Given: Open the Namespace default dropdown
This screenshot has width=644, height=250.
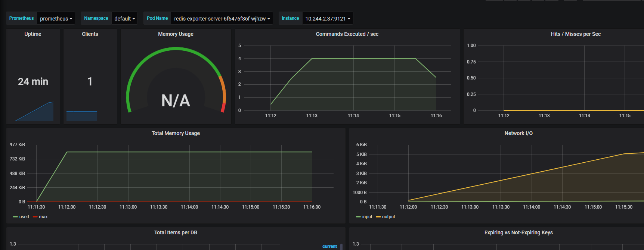Looking at the screenshot, I should [x=125, y=18].
